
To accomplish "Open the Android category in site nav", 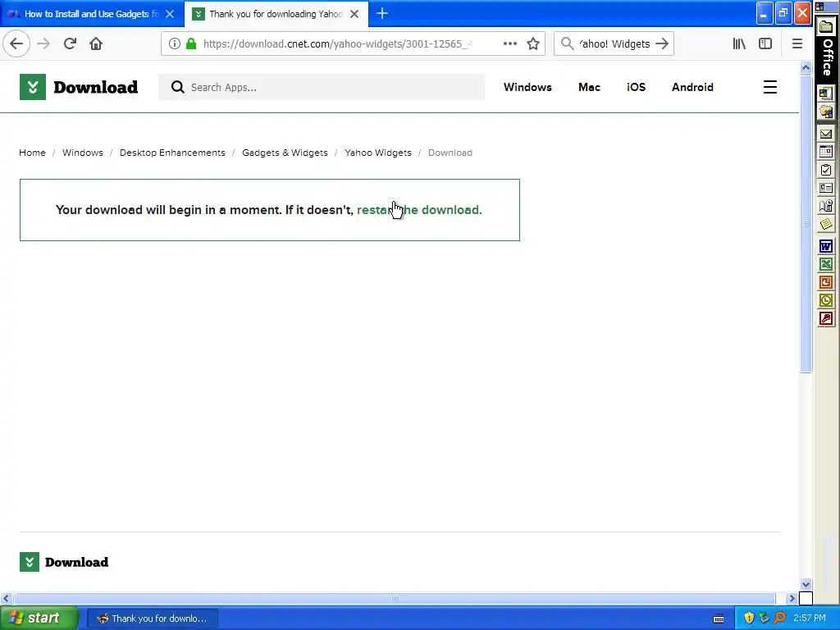I will (692, 87).
